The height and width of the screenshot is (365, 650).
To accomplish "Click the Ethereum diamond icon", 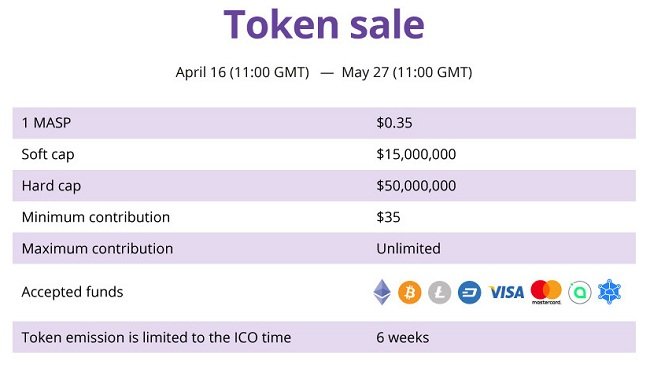I will [x=382, y=292].
